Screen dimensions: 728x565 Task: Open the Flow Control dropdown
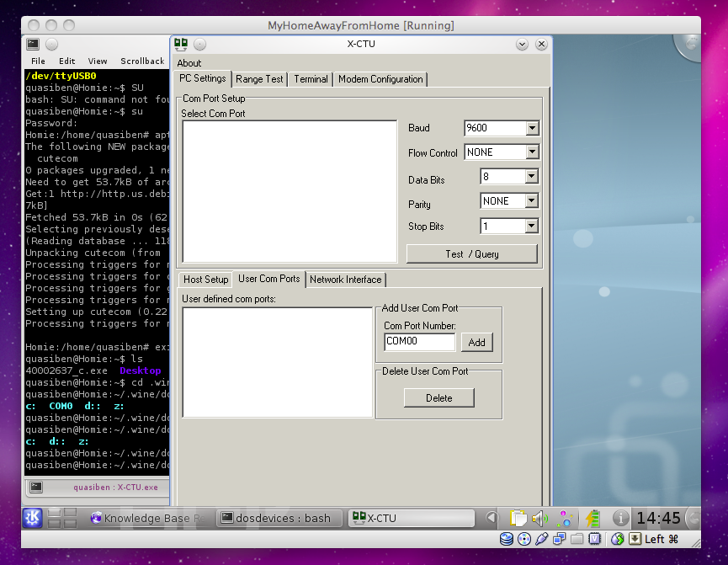(x=532, y=152)
